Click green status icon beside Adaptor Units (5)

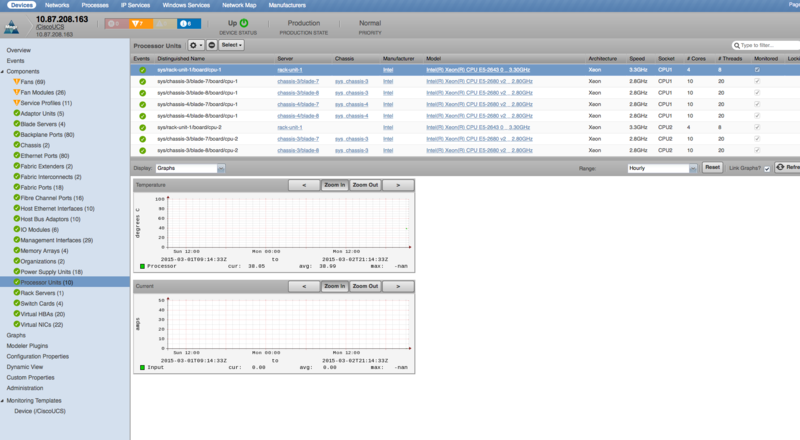(17, 113)
